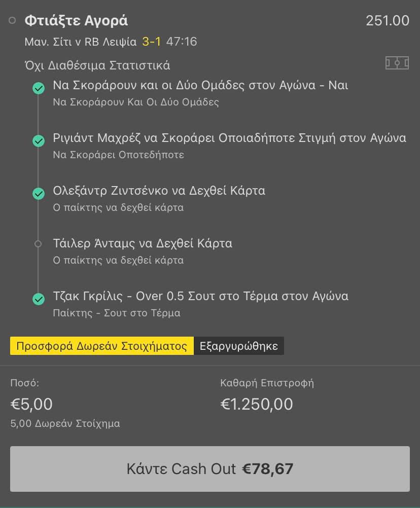420x508 pixels.
Task: Click the green check next to Ολεξάντρ Ζιντσένκο
Action: tap(38, 194)
